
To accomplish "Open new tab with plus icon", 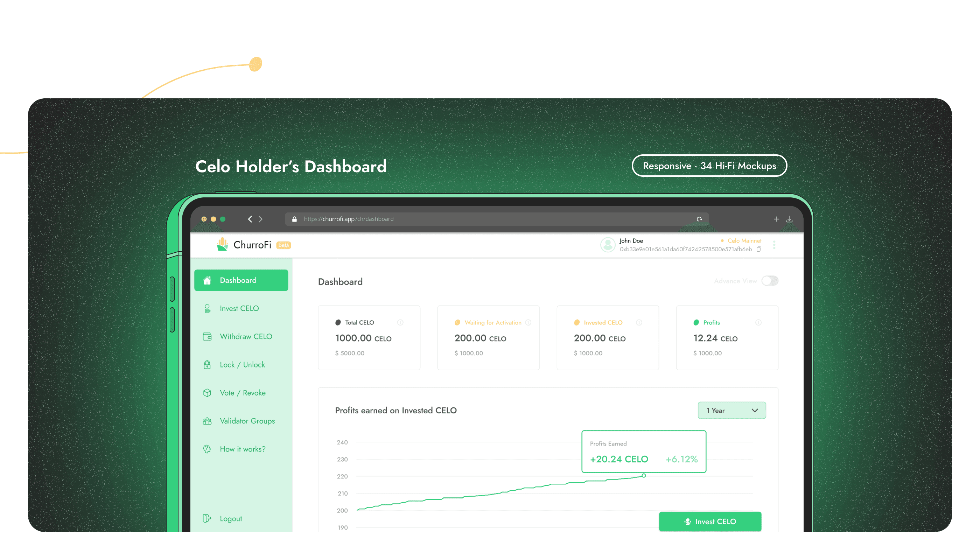I will tap(776, 219).
